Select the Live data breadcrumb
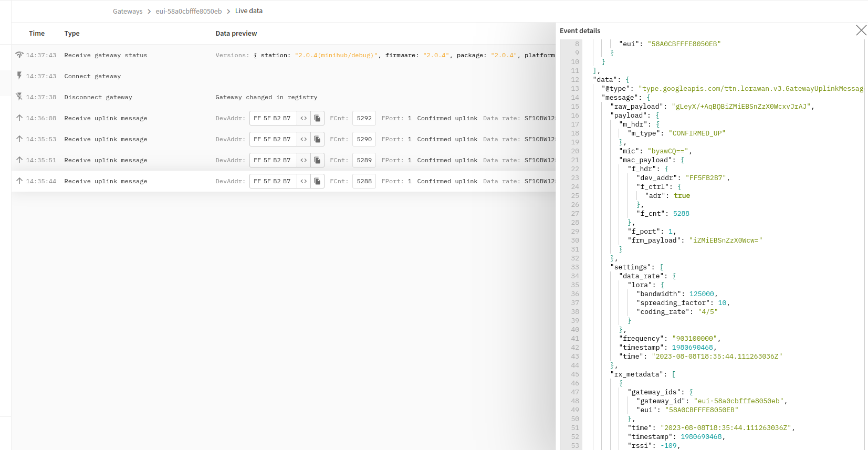Image resolution: width=868 pixels, height=450 pixels. [249, 11]
